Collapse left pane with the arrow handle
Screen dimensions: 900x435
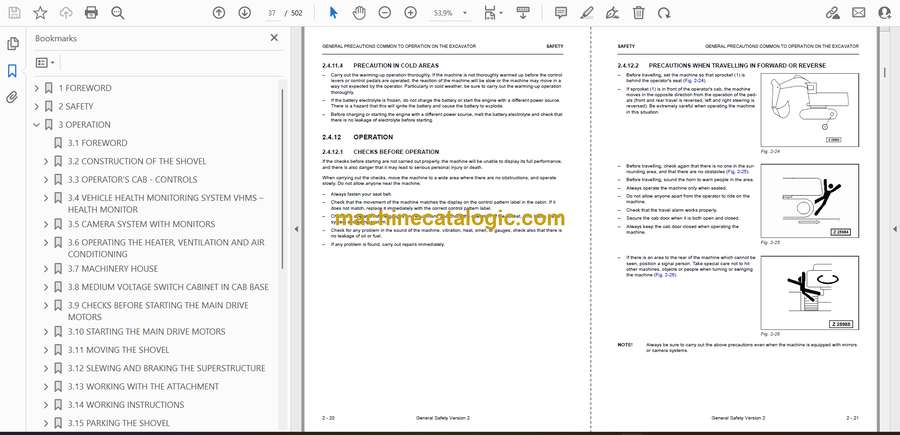point(296,229)
